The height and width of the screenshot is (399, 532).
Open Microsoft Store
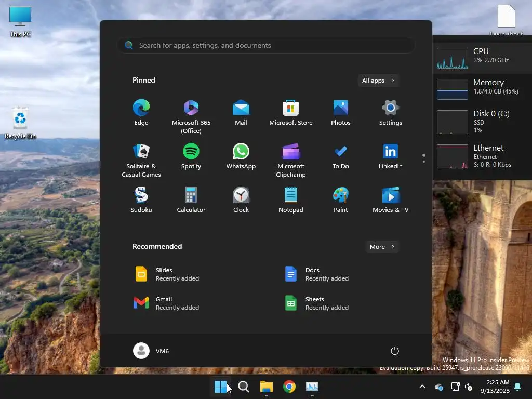[x=291, y=113]
